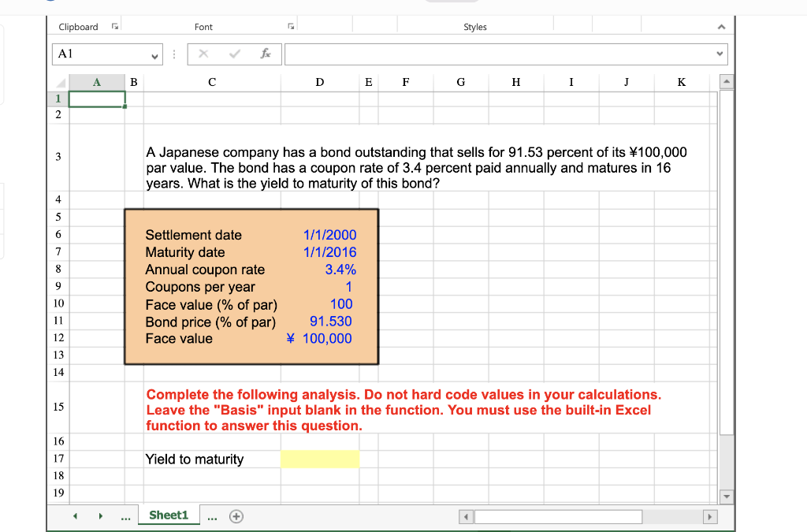Select cell A1 by clicking it
The image size is (807, 532).
click(96, 98)
